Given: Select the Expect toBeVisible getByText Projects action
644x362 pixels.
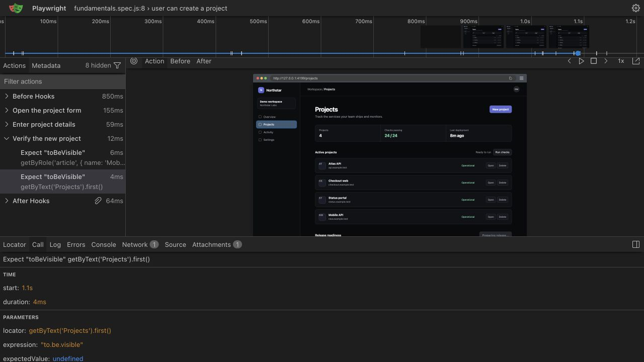Looking at the screenshot, I should click(62, 182).
